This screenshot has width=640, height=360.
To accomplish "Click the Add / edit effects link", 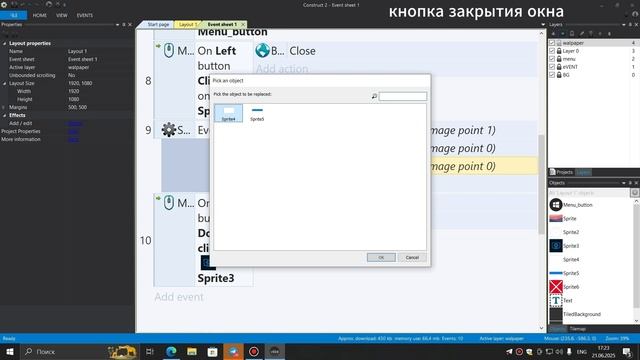I will point(75,123).
